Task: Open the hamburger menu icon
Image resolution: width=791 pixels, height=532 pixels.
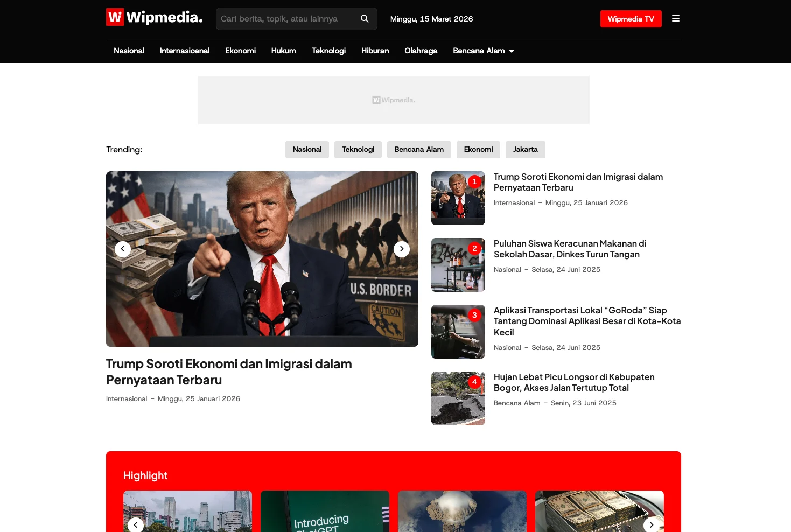Action: click(675, 18)
